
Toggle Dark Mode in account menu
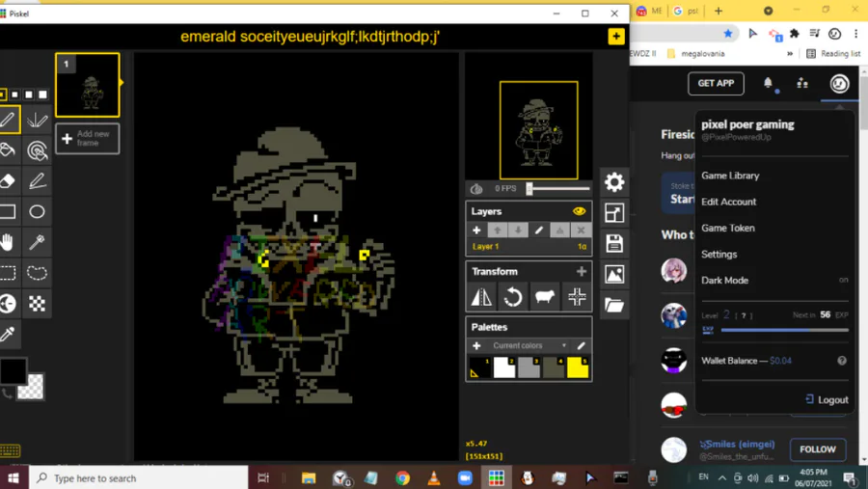pos(774,281)
